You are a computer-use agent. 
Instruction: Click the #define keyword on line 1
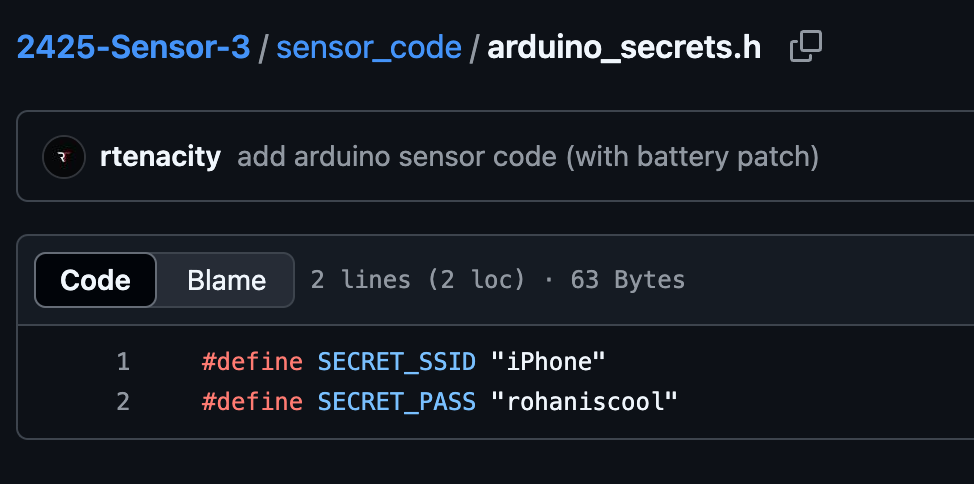pyautogui.click(x=252, y=361)
